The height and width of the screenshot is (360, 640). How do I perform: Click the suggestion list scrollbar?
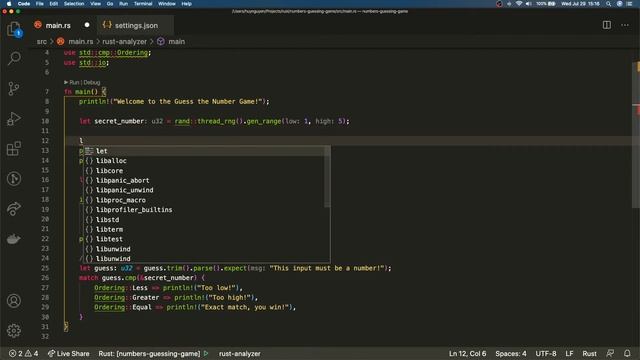(327, 177)
